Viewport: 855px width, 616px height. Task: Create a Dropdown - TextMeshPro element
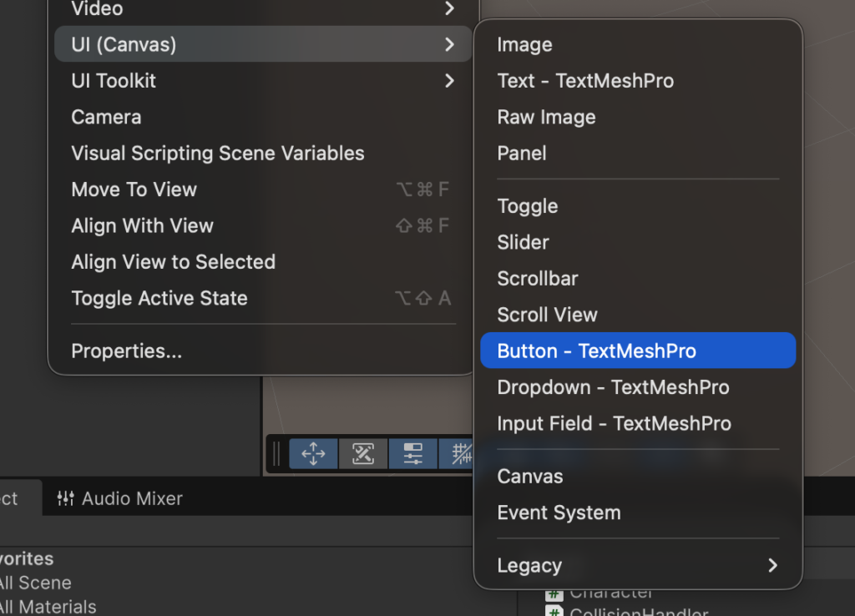[x=613, y=387]
